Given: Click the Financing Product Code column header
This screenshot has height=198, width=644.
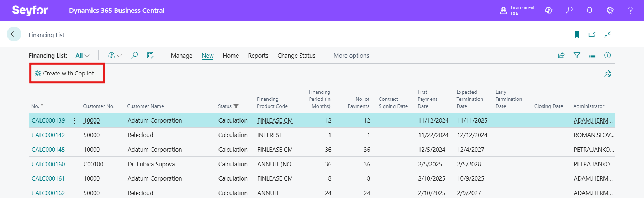Looking at the screenshot, I should (x=272, y=103).
